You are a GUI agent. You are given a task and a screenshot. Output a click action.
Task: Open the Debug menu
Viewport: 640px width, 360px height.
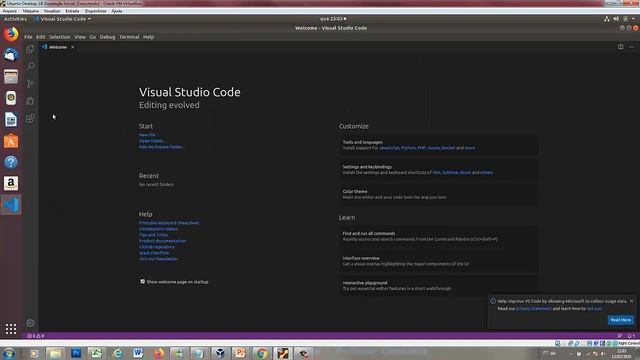pyautogui.click(x=107, y=37)
